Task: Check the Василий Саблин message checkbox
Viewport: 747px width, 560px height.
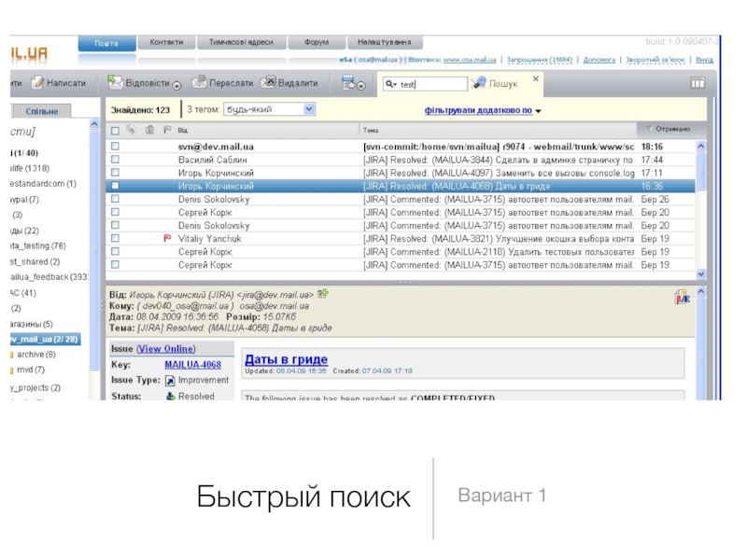Action: pyautogui.click(x=115, y=160)
